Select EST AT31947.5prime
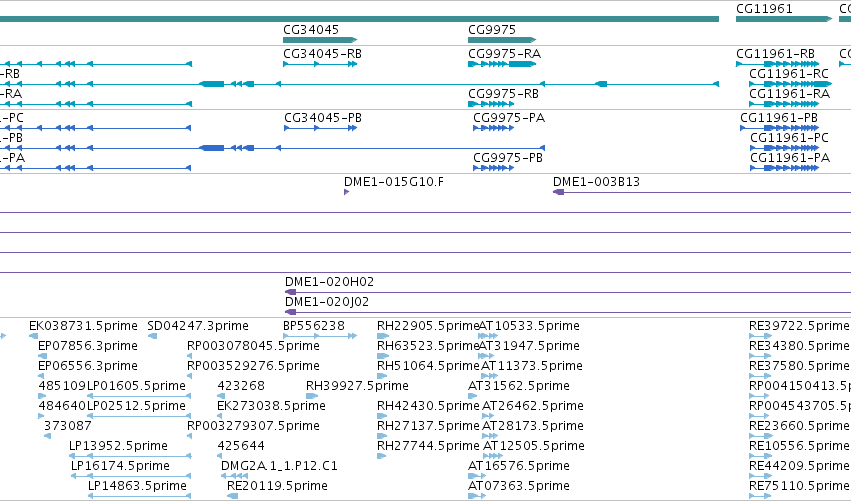The width and height of the screenshot is (851, 501). click(529, 346)
